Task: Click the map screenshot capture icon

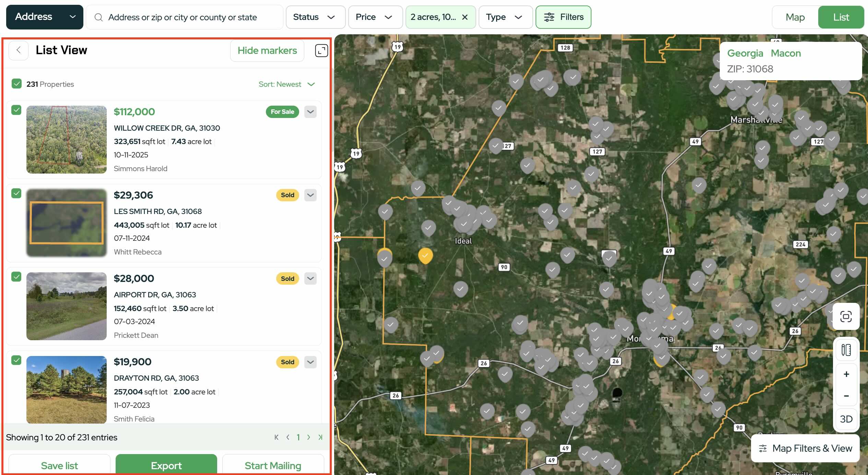Action: point(846,316)
